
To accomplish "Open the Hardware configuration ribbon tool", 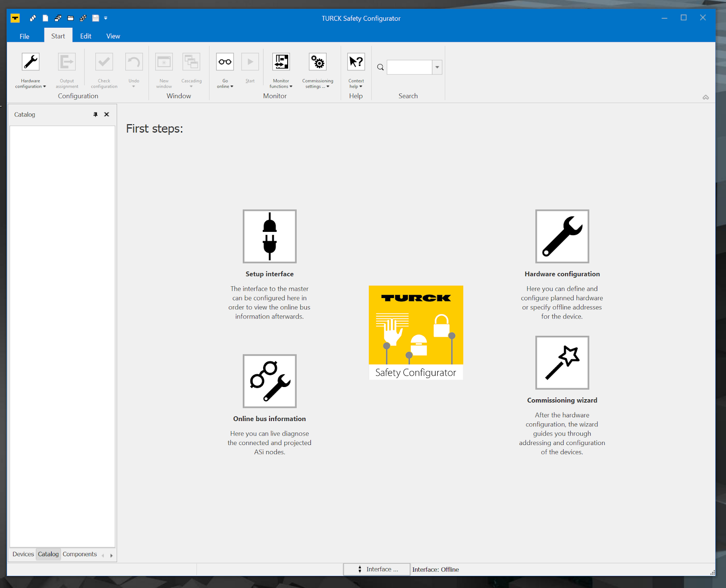I will [x=30, y=62].
